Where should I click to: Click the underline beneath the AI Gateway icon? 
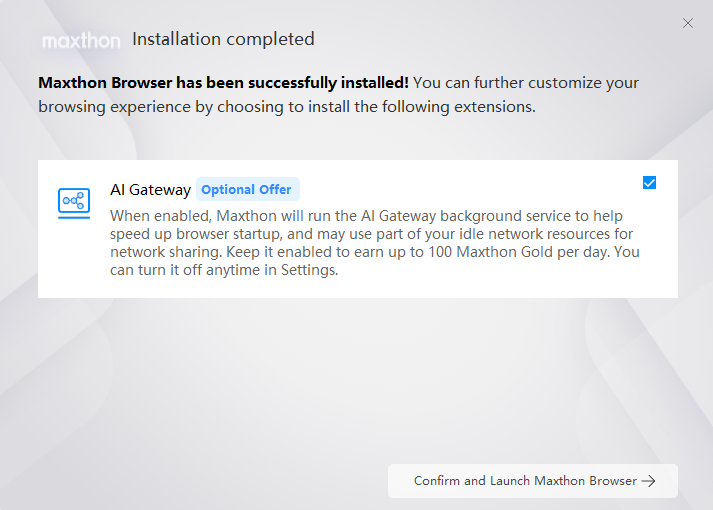(74, 218)
